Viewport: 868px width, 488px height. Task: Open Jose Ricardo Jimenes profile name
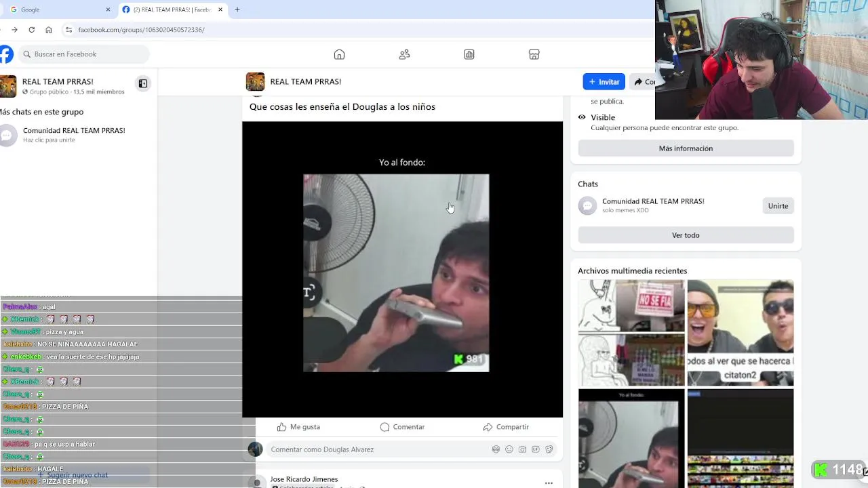tap(304, 479)
